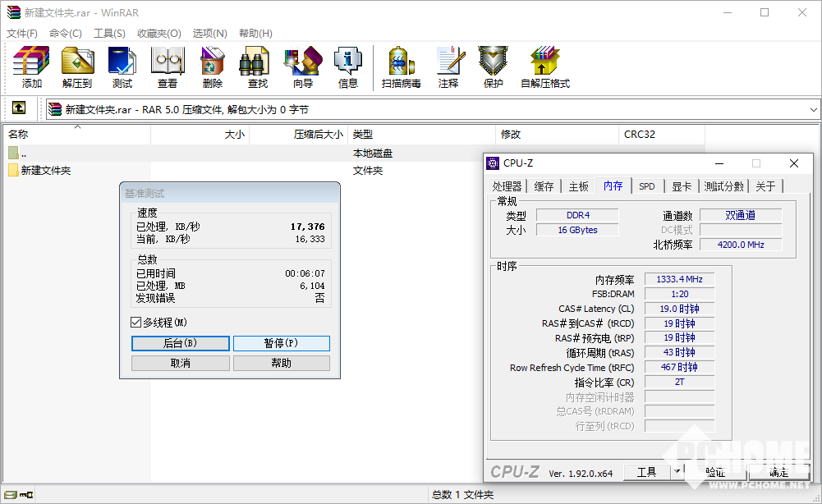822x504 pixels.
Task: Click the 解压到 (Extract To) icon
Action: pos(77,67)
